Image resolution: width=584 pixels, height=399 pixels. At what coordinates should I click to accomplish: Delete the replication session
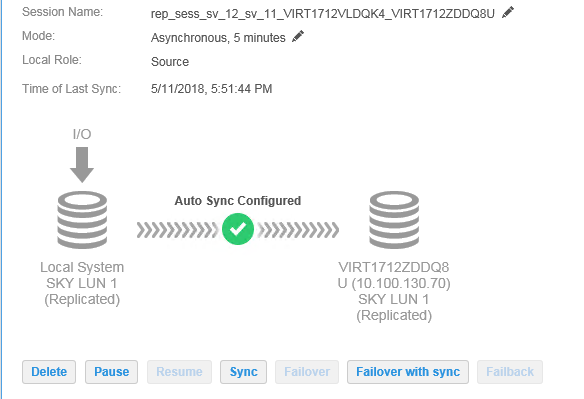click(x=49, y=372)
